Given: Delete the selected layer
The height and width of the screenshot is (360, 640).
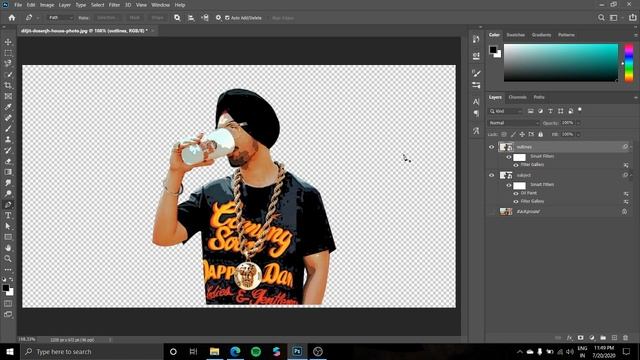Looking at the screenshot, I should point(626,338).
